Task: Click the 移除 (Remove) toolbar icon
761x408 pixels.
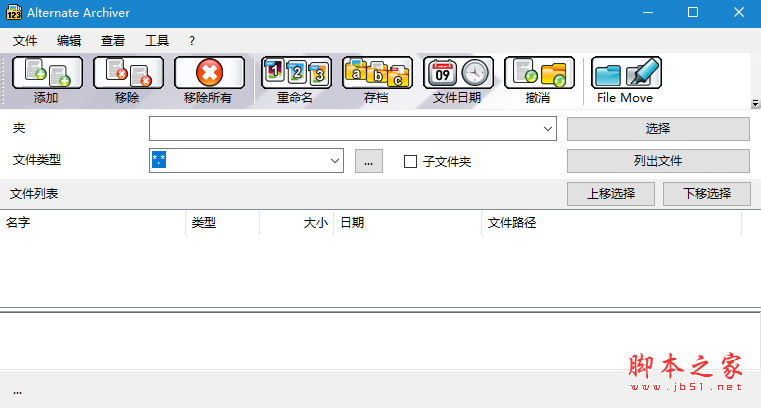Action: point(128,73)
